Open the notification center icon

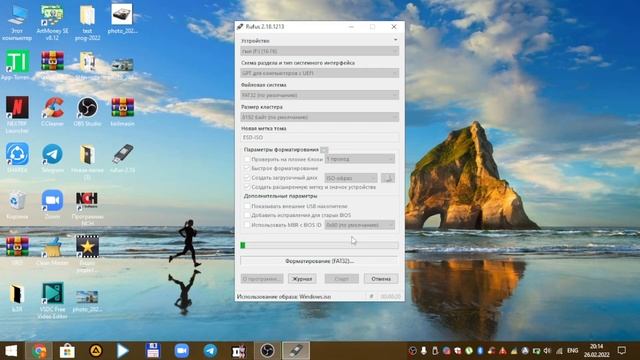tap(621, 351)
